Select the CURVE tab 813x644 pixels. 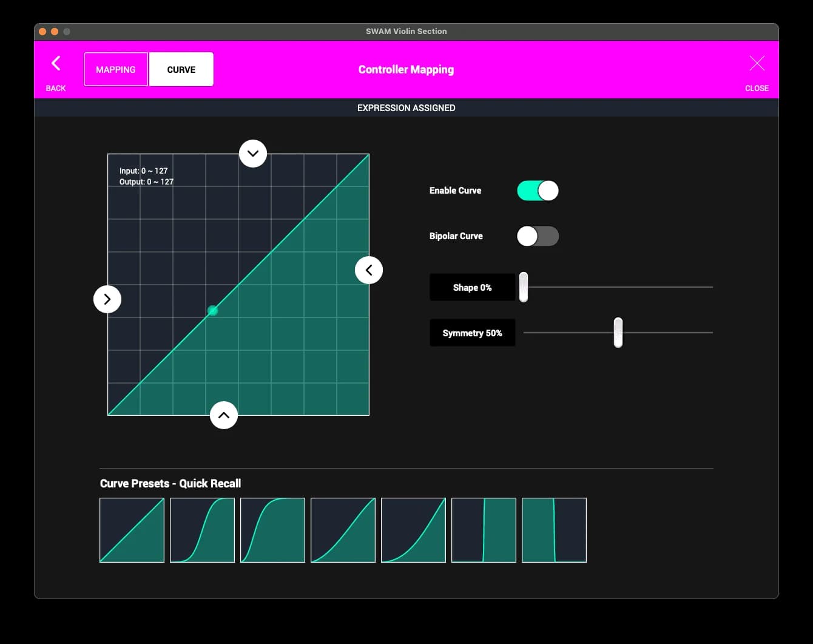click(x=181, y=69)
